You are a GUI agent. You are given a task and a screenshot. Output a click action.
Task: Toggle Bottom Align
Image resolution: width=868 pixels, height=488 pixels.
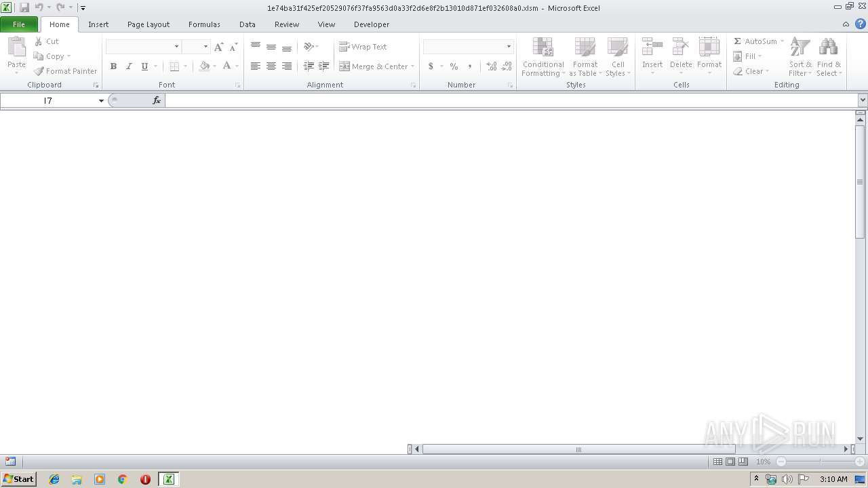287,47
